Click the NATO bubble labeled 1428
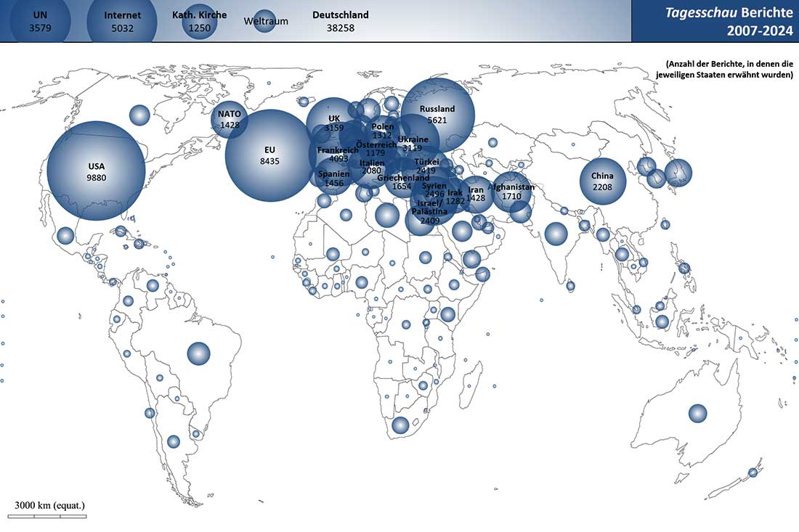This screenshot has width=799, height=532. point(229,119)
